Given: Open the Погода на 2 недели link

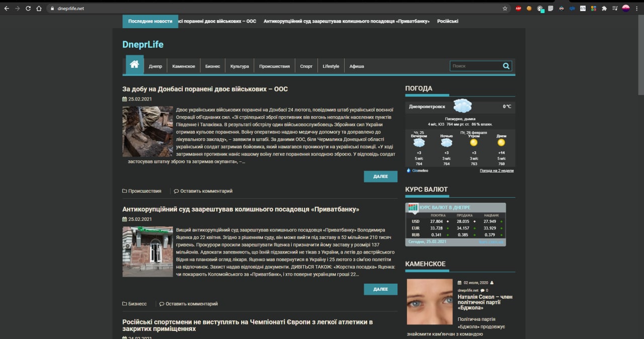Looking at the screenshot, I should click(497, 171).
